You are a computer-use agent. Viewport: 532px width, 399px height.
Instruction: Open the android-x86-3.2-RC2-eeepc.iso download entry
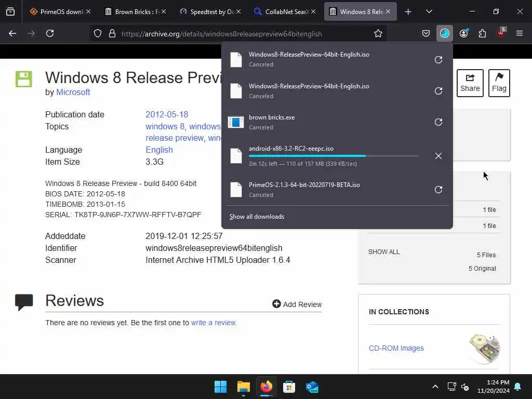[x=326, y=156]
